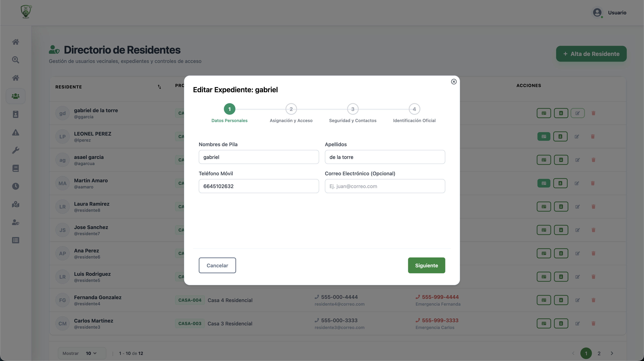Image resolution: width=644 pixels, height=361 pixels.
Task: Click the alerts warning triangle sidebar icon
Action: tap(15, 132)
